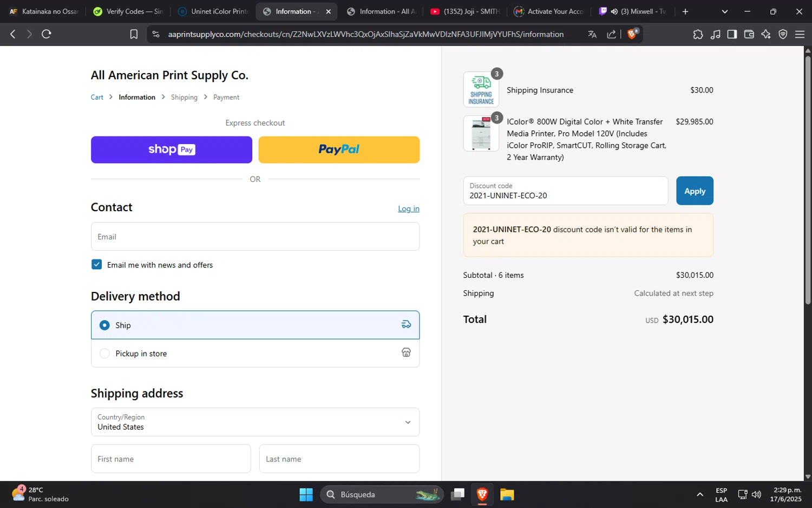
Task: Open site settings icon in address bar
Action: point(156,34)
